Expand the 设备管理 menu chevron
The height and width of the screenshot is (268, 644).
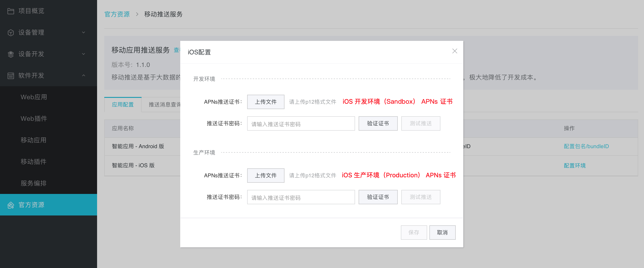tap(84, 33)
